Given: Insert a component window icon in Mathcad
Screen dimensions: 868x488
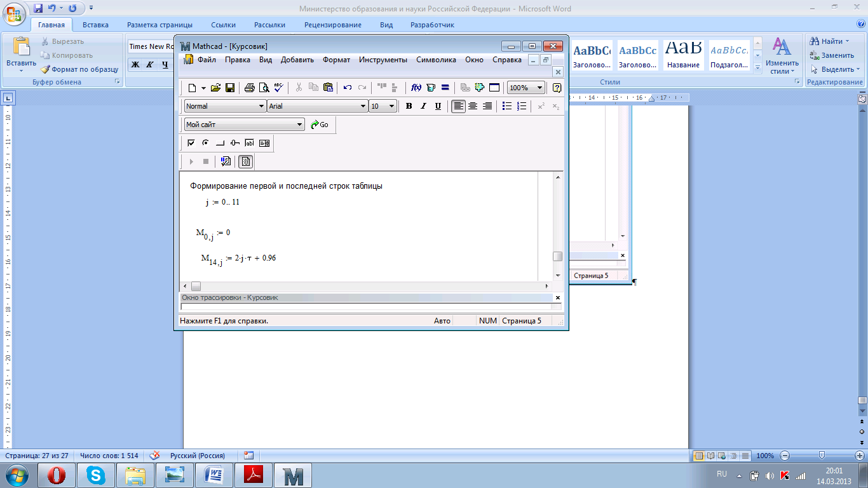Looking at the screenshot, I should tap(494, 88).
